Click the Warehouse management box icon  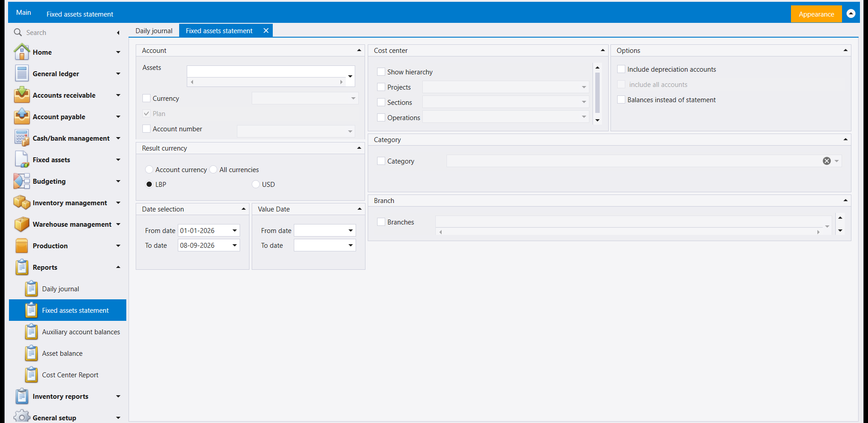click(21, 224)
